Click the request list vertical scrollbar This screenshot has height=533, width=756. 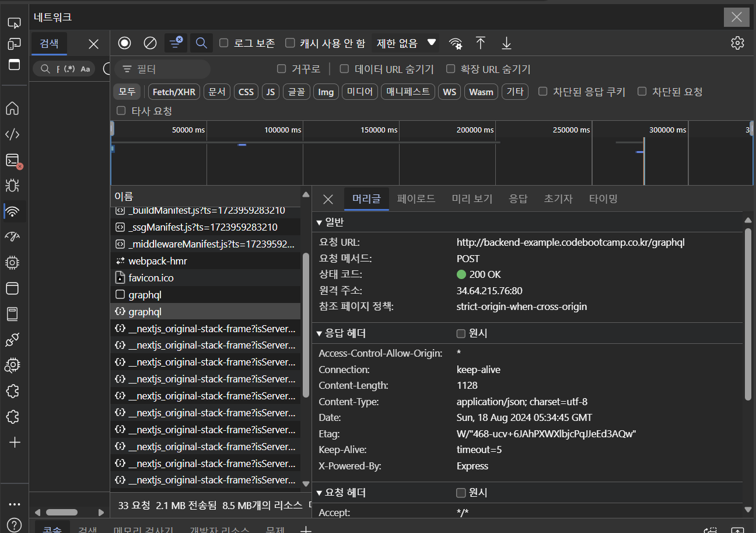306,325
